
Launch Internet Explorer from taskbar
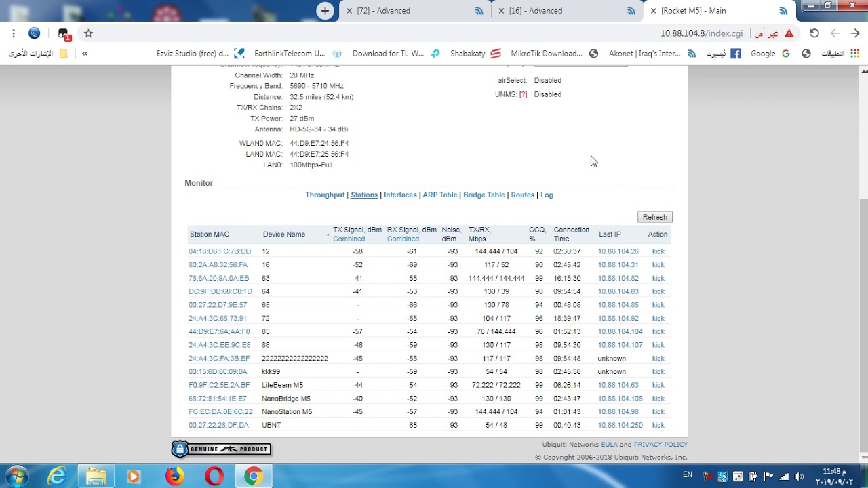(x=57, y=476)
